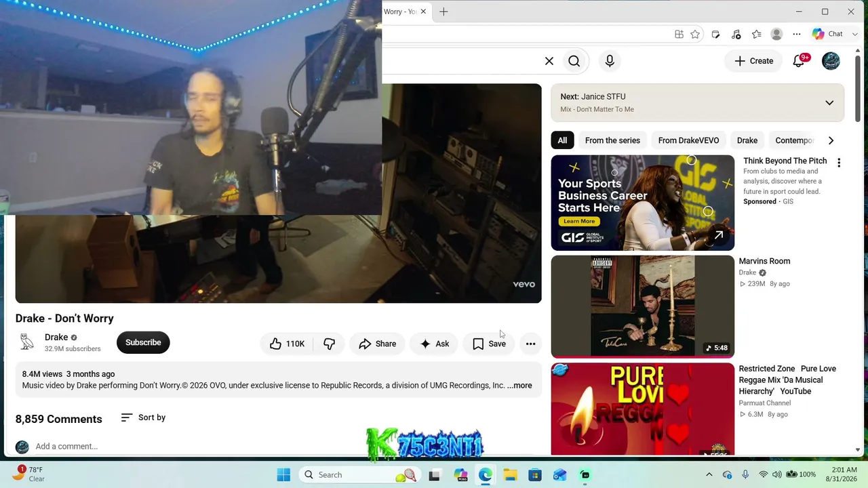Show more filter chips with right arrow
The height and width of the screenshot is (488, 868).
(x=831, y=140)
